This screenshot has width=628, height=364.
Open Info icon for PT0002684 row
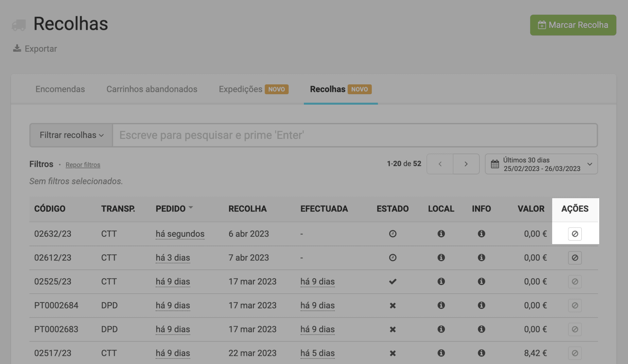(x=481, y=305)
